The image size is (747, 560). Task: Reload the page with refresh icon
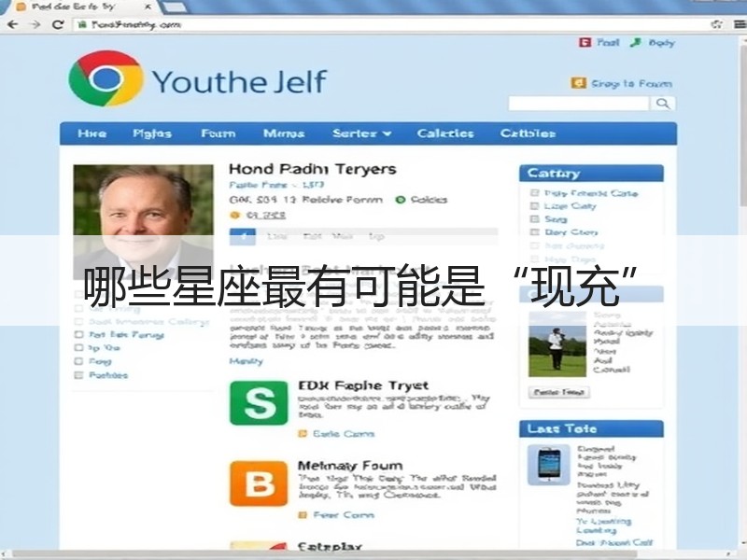click(x=58, y=24)
